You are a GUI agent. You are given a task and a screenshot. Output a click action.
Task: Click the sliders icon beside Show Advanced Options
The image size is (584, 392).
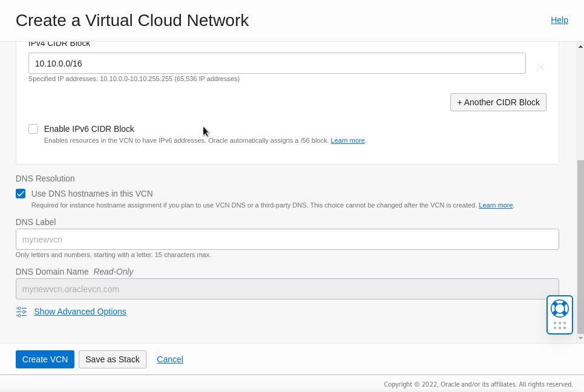pos(21,312)
